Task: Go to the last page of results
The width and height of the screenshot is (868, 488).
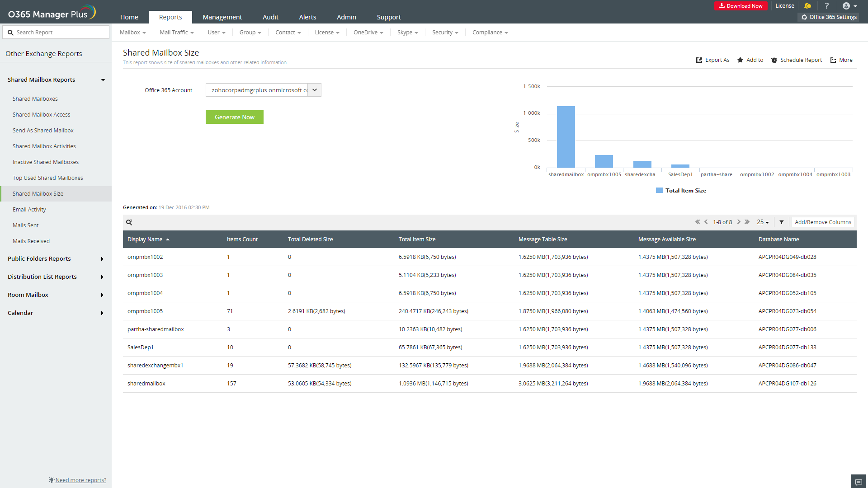Action: [747, 222]
